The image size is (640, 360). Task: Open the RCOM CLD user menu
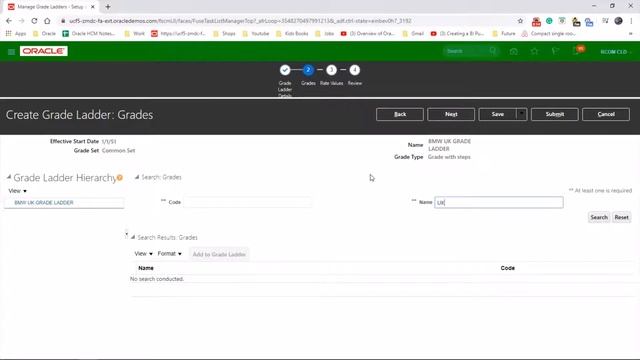click(x=615, y=52)
